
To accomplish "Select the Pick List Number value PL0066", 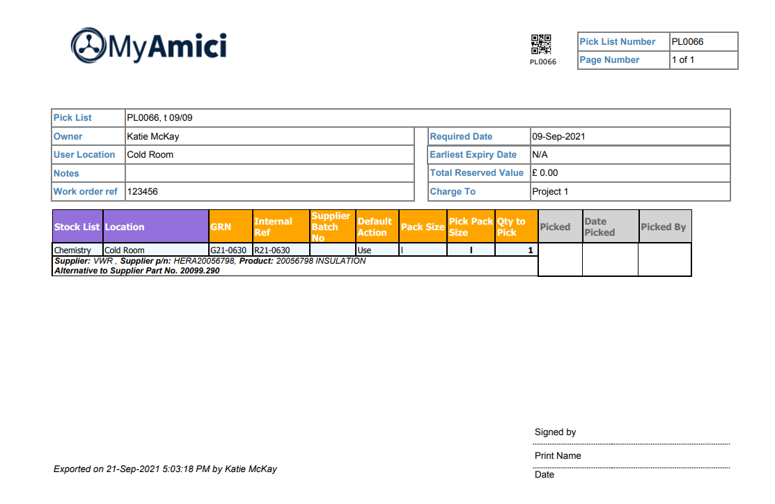I will coord(687,42).
